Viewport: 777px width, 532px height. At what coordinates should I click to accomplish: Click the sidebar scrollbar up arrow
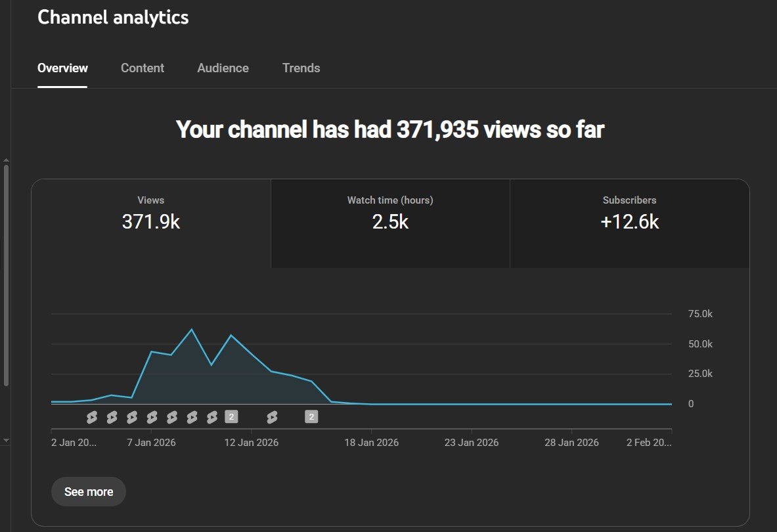pyautogui.click(x=6, y=160)
